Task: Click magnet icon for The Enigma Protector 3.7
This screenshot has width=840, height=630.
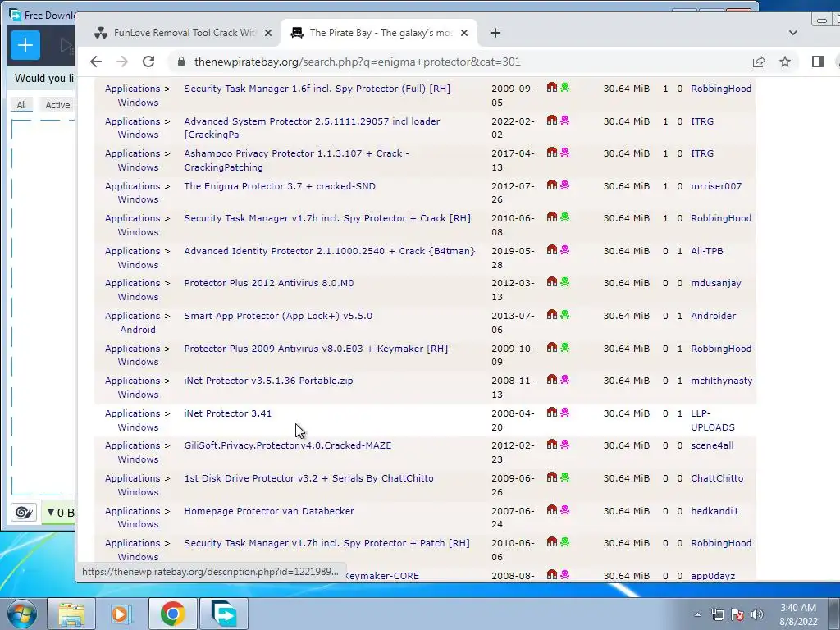Action: [552, 185]
